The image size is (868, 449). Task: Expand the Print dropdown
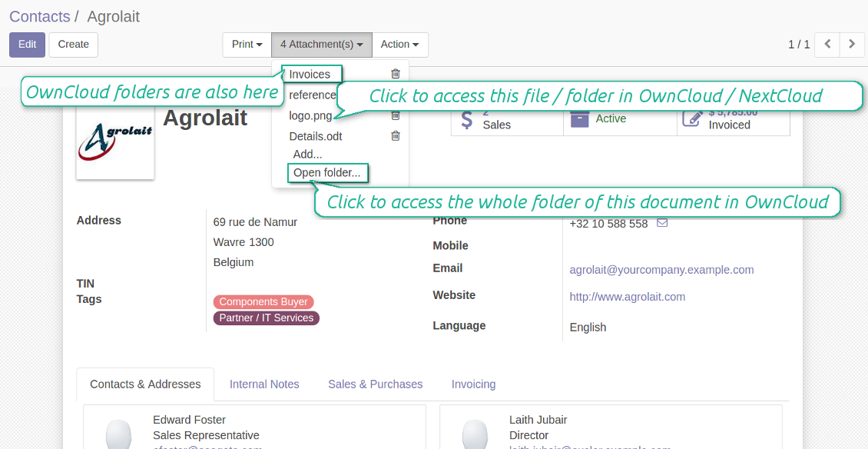[x=247, y=45]
